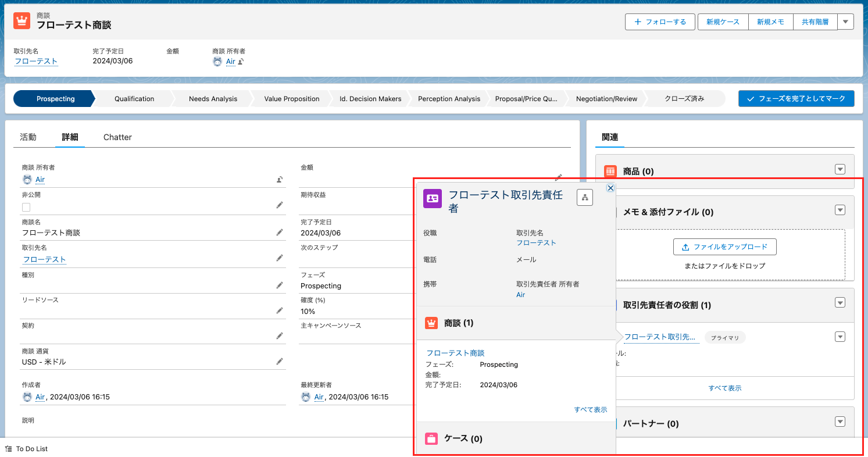Open row actions for フローテスト取引先 contact role
The height and width of the screenshot is (457, 868).
pos(840,337)
